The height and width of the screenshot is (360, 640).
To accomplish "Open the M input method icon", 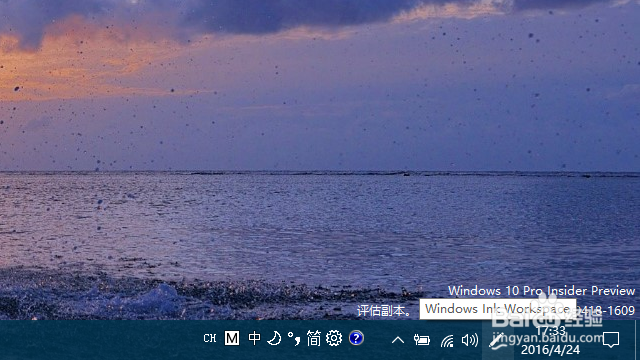I will [x=232, y=338].
